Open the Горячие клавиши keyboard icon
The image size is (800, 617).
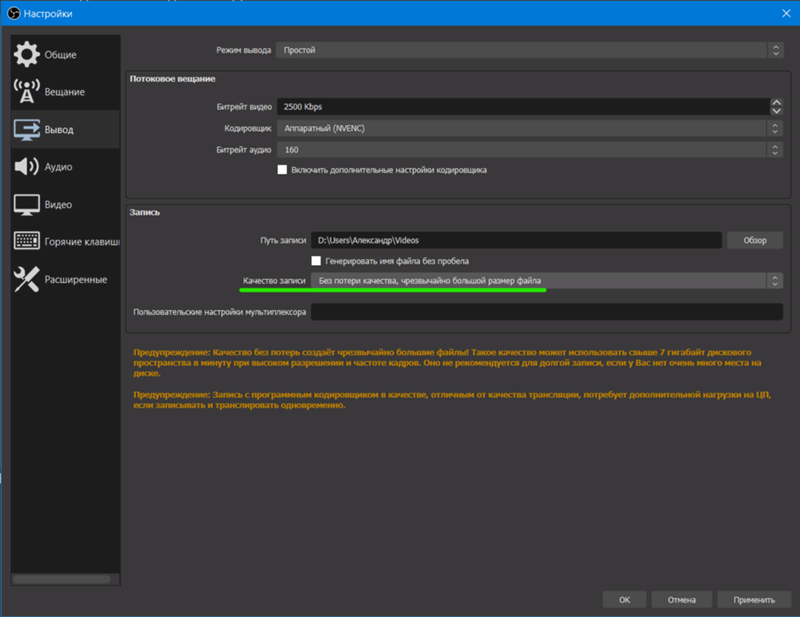(x=27, y=241)
